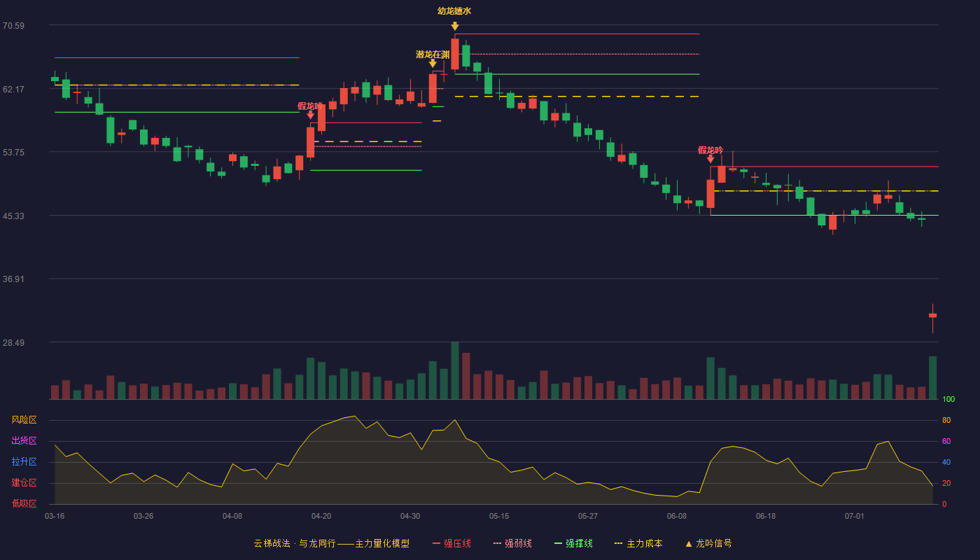Select the tallest red candle under 幼龙遗水
Viewport: 980px width, 560px height.
[455, 54]
